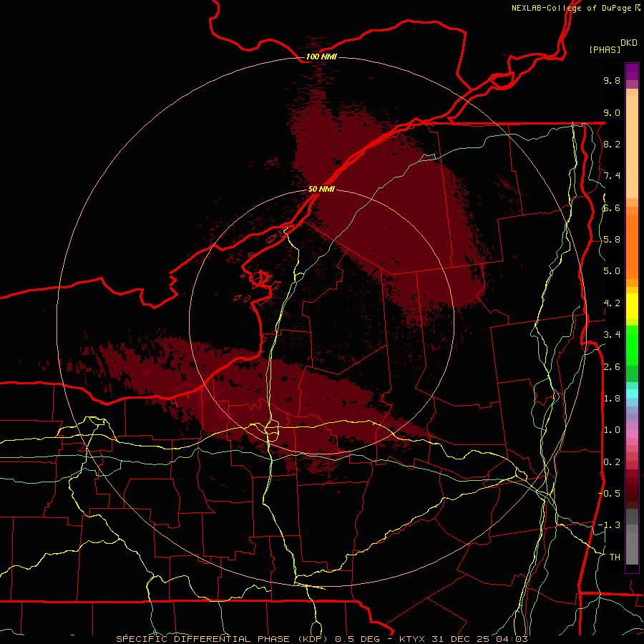Viewport: 644px width, 644px height.
Task: Click the cyan segment of the color bar
Action: coord(632,394)
